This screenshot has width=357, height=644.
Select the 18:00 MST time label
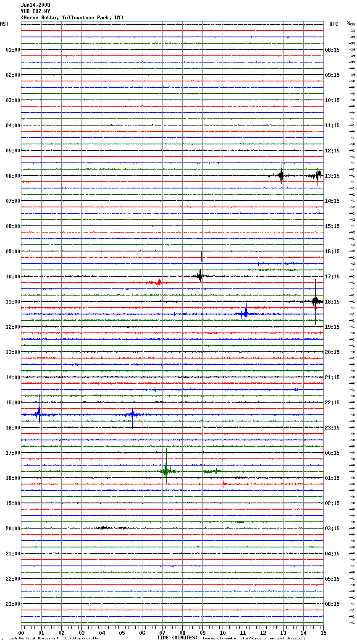pyautogui.click(x=13, y=478)
